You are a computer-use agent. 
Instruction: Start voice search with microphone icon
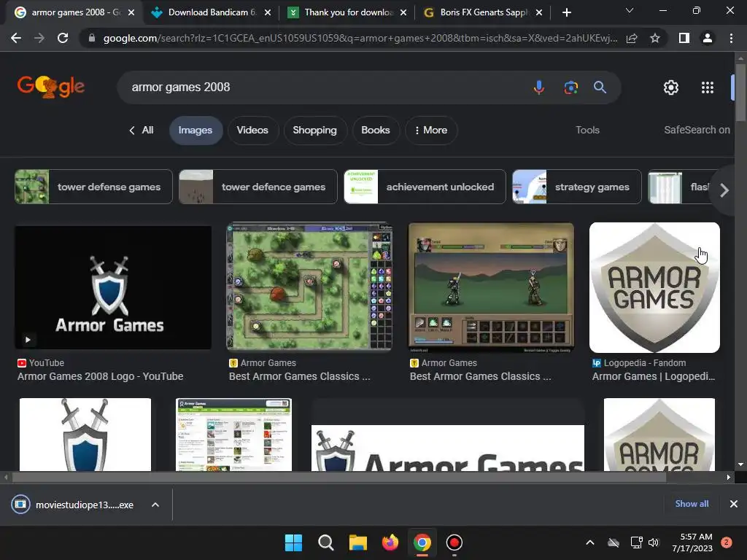tap(539, 87)
